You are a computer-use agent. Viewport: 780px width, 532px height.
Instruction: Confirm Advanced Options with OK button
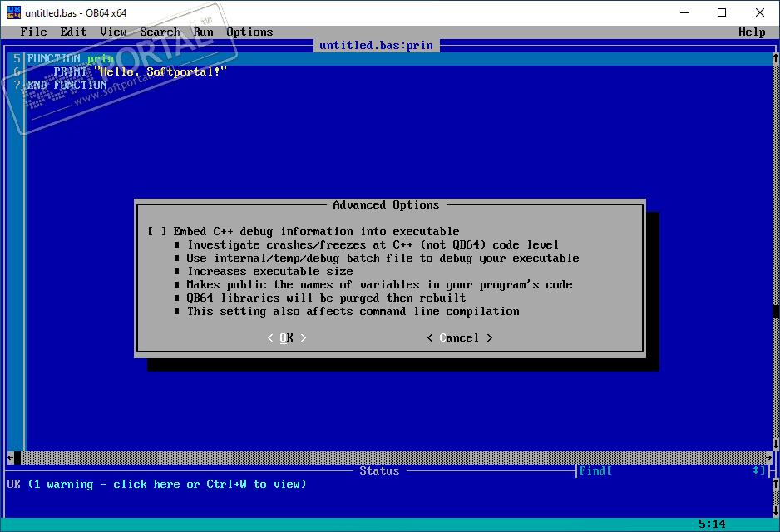[x=287, y=338]
